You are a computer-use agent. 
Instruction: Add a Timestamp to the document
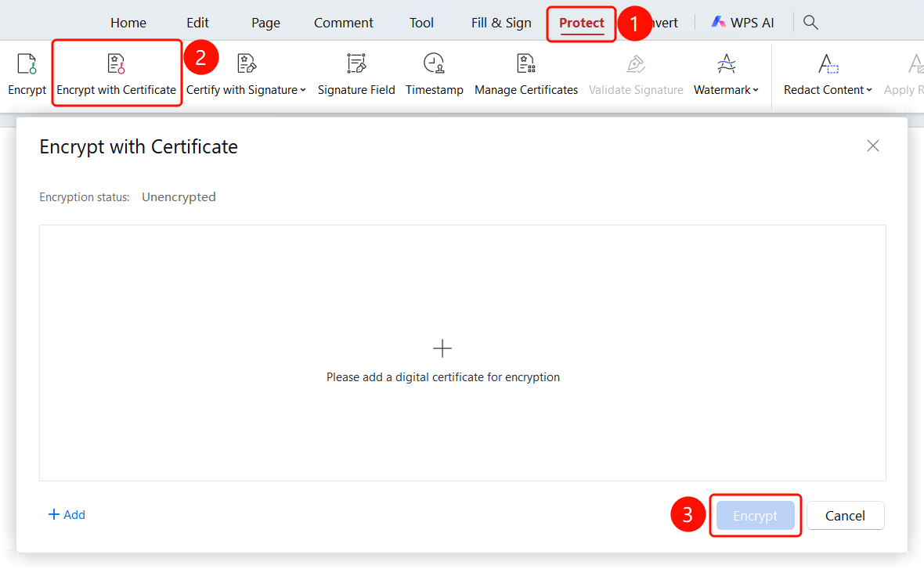pyautogui.click(x=435, y=74)
